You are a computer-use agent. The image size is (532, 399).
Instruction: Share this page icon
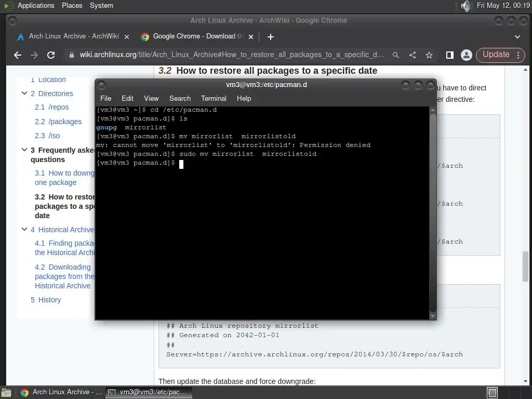pos(412,55)
